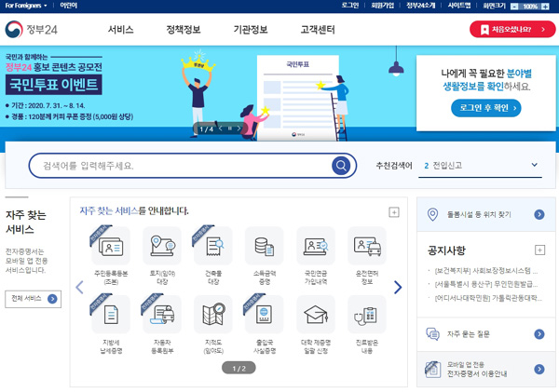This screenshot has height=392, width=559.
Task: Go to next banner slide
Action: coord(239,128)
